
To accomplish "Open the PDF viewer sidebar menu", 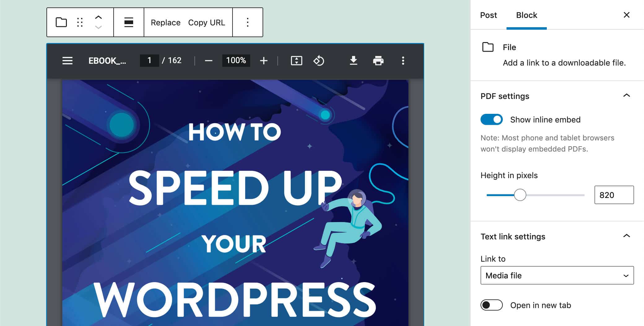I will [x=67, y=61].
